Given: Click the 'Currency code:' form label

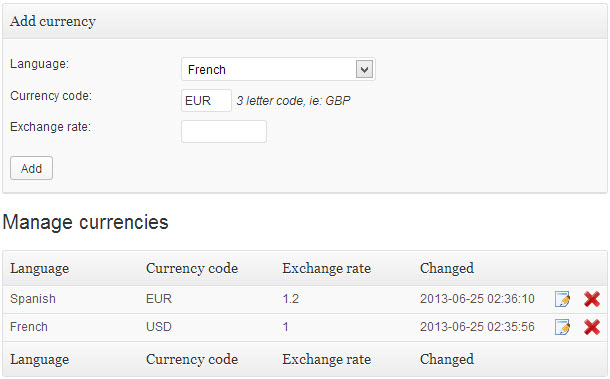Looking at the screenshot, I should [x=51, y=96].
